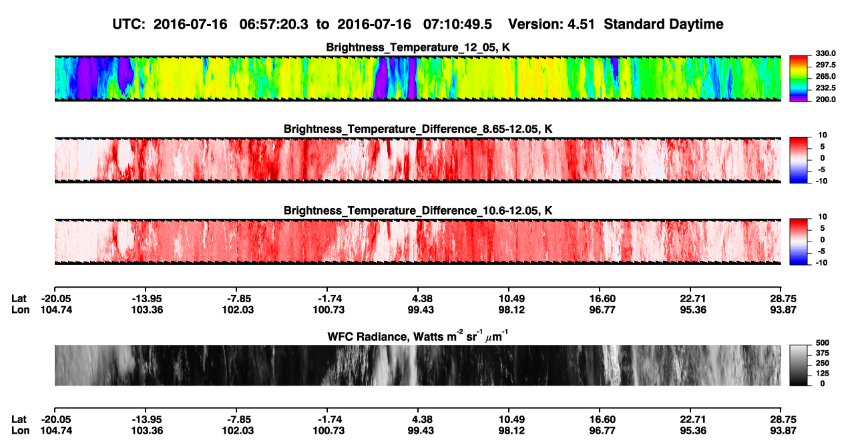Click the 'WFC Radiance' panel title

[418, 336]
